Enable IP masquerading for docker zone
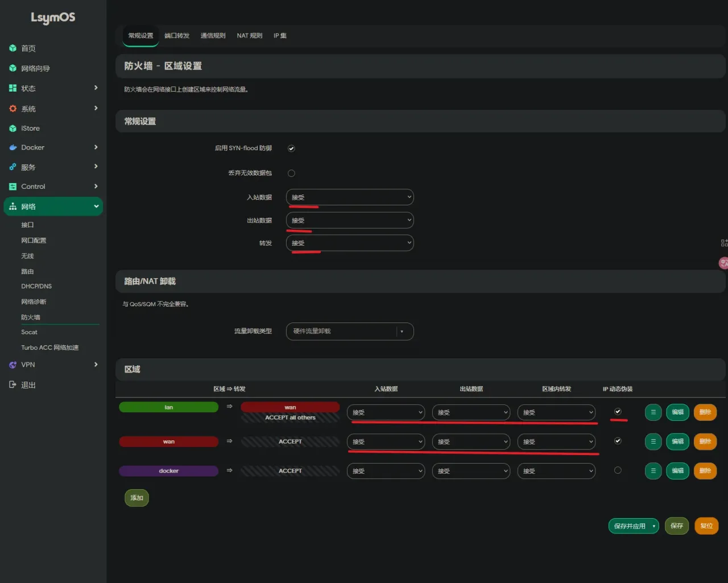 (x=618, y=470)
